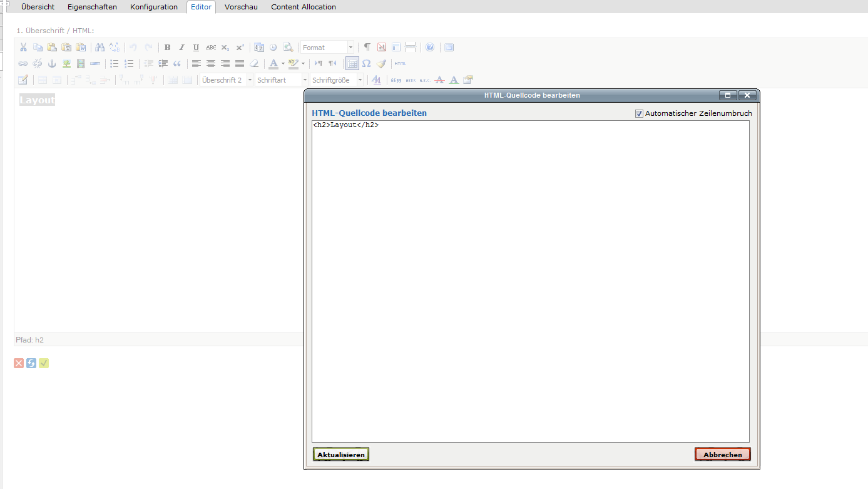Switch to the Vorschau tab
The width and height of the screenshot is (868, 489).
241,7
